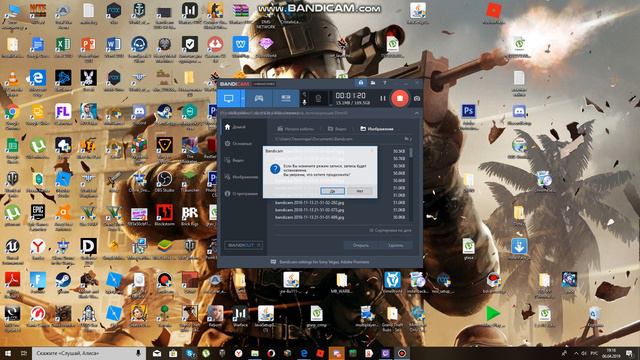Decline the dialog with Нет

tap(360, 191)
